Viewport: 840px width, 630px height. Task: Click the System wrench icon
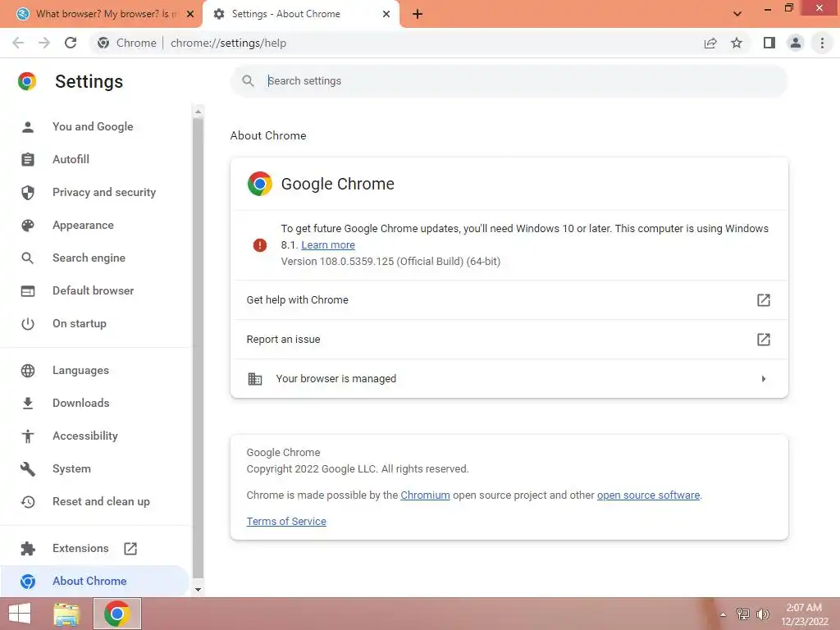[28, 469]
